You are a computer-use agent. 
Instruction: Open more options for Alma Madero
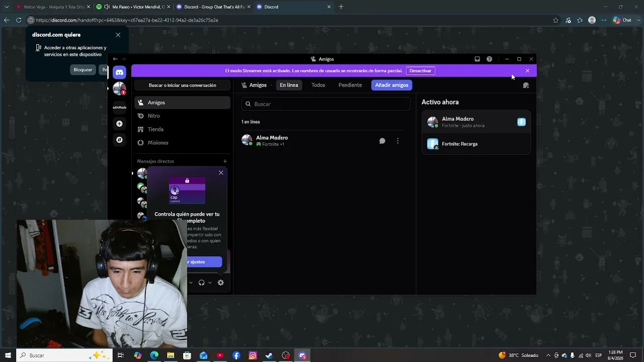coord(397,141)
